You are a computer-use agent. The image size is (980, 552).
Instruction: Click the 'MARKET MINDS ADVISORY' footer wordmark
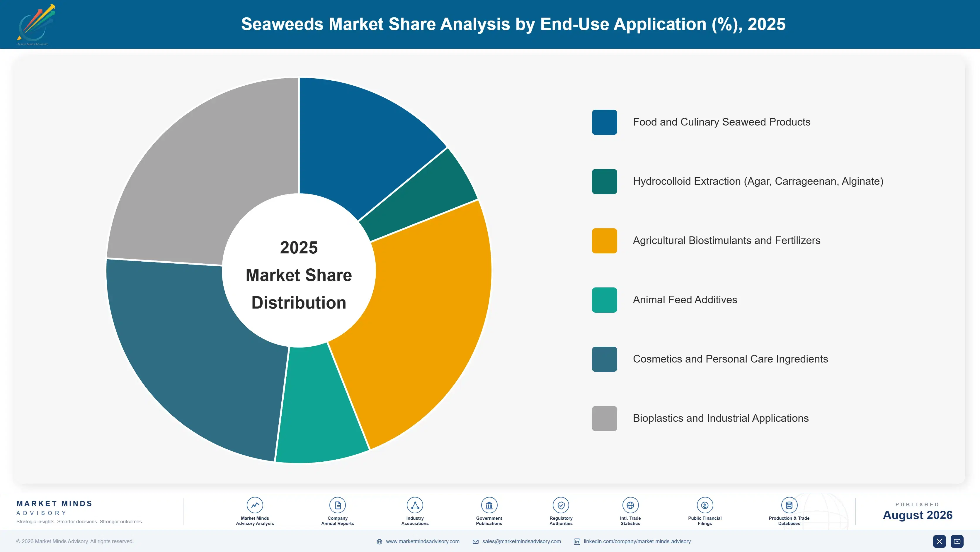55,508
